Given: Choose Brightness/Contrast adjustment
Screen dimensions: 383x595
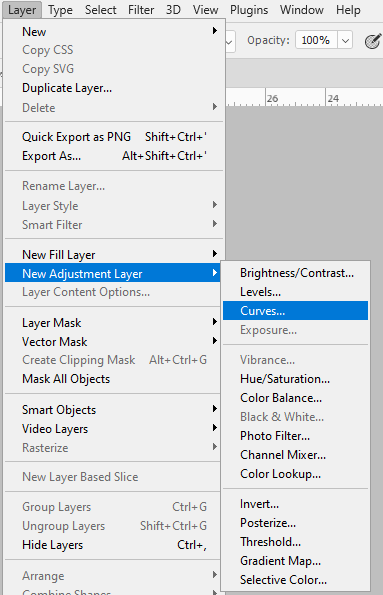Looking at the screenshot, I should click(295, 273).
